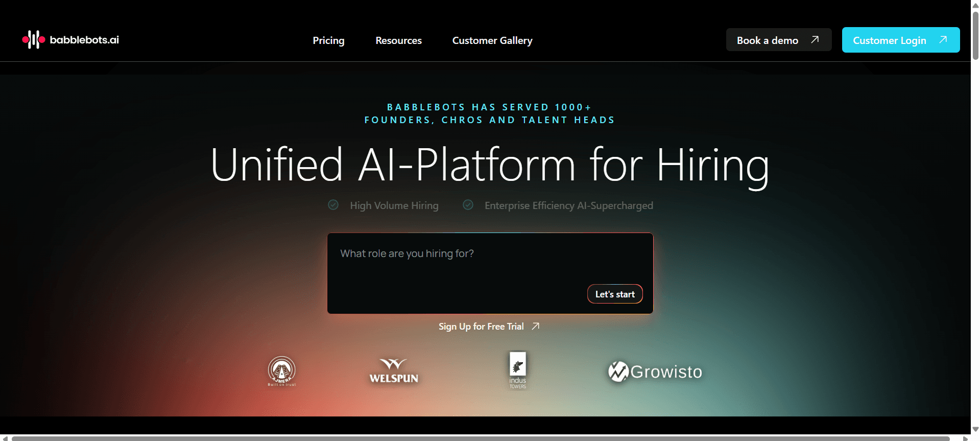Go to the Pricing page
This screenshot has width=980, height=441.
(328, 40)
